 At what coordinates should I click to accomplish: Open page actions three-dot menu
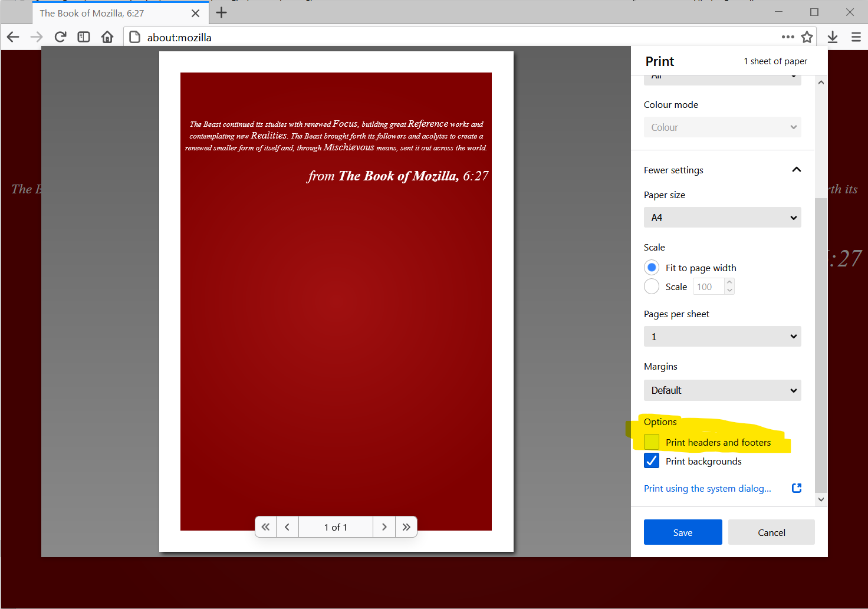click(x=788, y=37)
